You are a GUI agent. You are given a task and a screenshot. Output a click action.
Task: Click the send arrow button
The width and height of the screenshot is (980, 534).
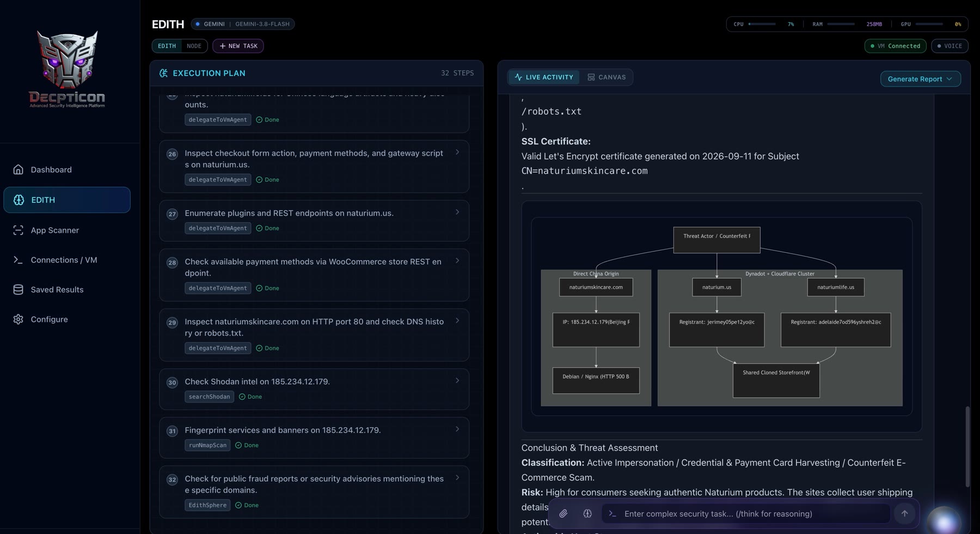tap(904, 513)
